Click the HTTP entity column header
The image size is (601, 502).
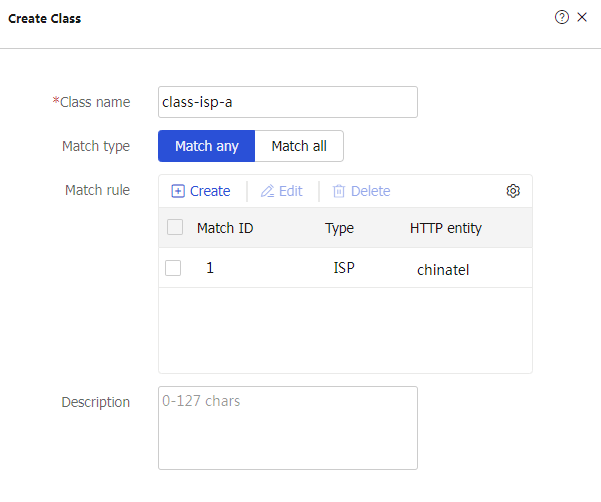pyautogui.click(x=446, y=228)
